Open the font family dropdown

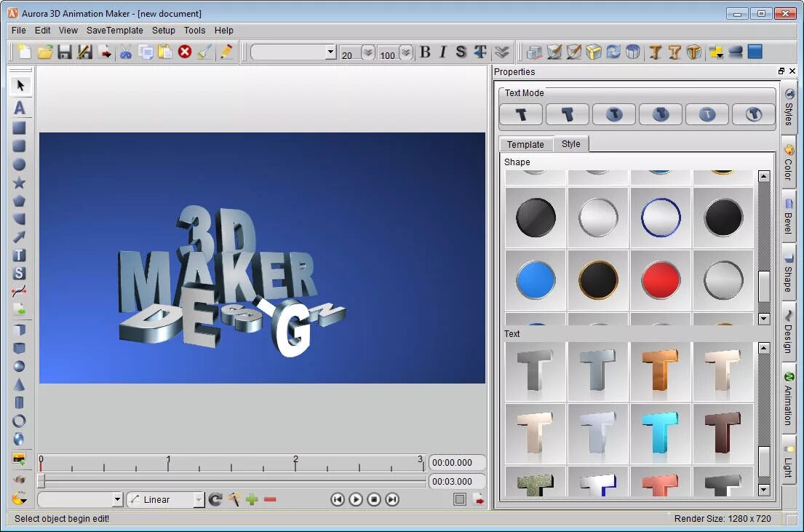(330, 52)
